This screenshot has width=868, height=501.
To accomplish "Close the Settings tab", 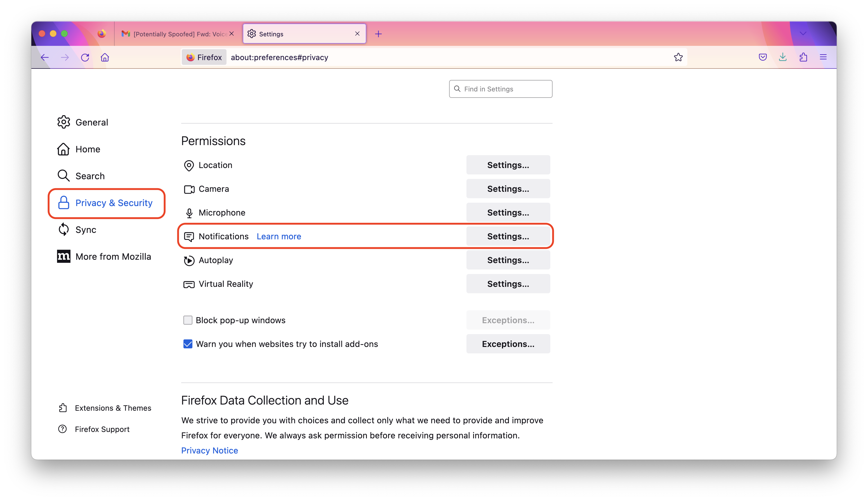I will [x=357, y=34].
